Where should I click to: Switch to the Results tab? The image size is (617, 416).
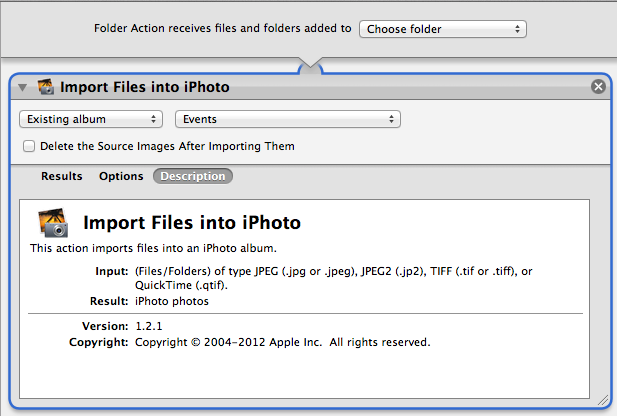(x=62, y=176)
